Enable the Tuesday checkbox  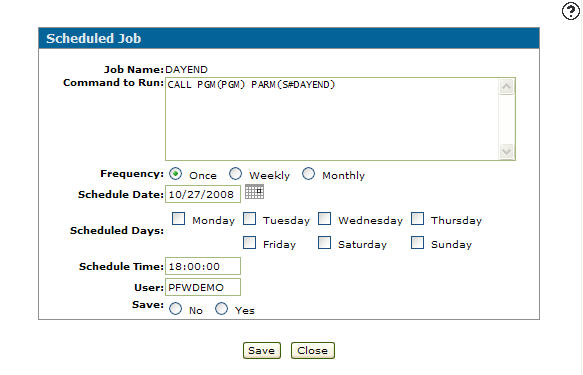[249, 219]
